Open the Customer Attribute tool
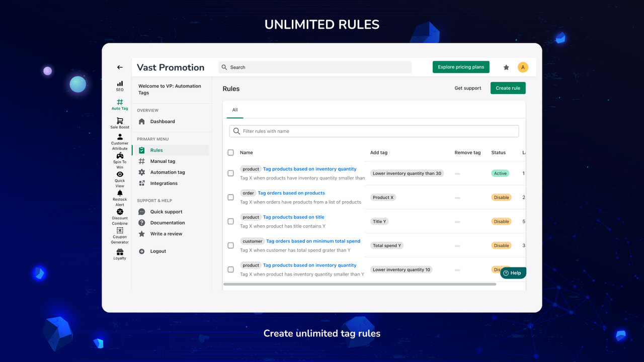Screen dimensions: 644x362 (x=119, y=140)
